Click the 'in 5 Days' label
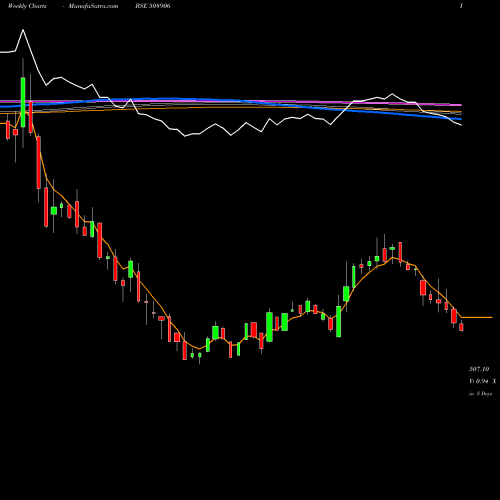Image resolution: width=500 pixels, height=500 pixels. pyautogui.click(x=480, y=394)
